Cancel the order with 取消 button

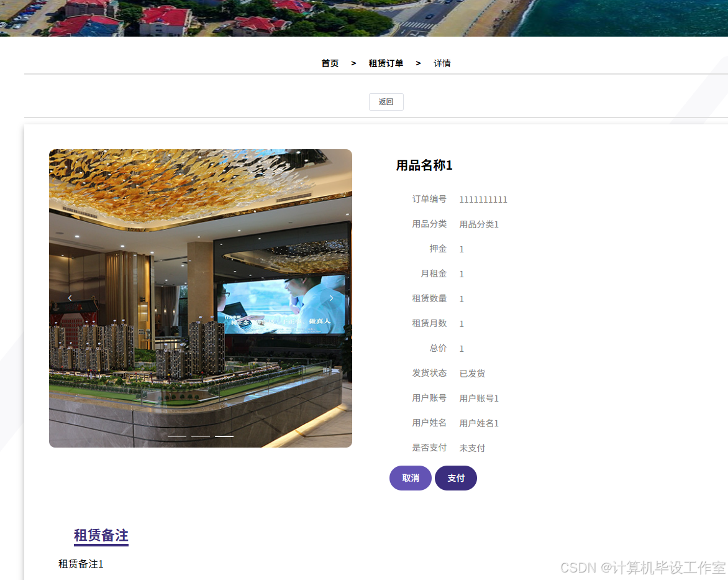[x=411, y=478]
